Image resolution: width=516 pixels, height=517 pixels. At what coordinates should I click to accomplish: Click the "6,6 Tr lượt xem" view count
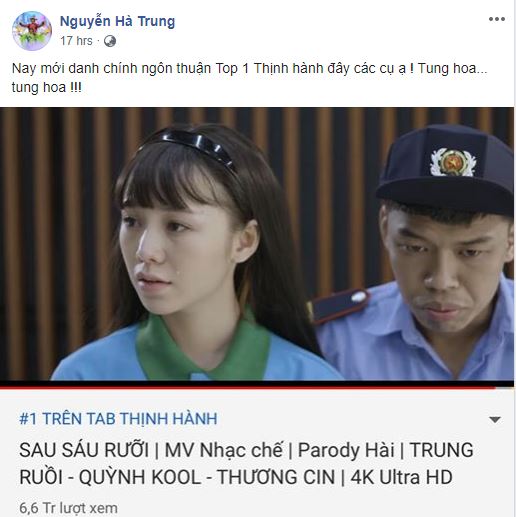tap(68, 509)
